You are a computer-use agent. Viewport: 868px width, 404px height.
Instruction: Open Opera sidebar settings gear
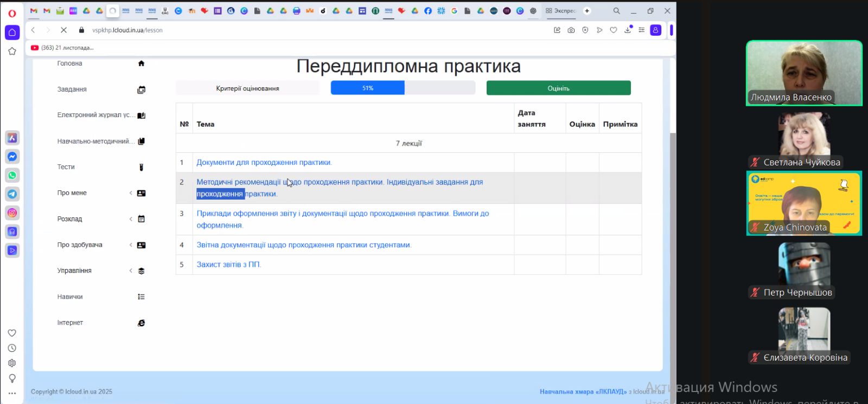pyautogui.click(x=12, y=363)
